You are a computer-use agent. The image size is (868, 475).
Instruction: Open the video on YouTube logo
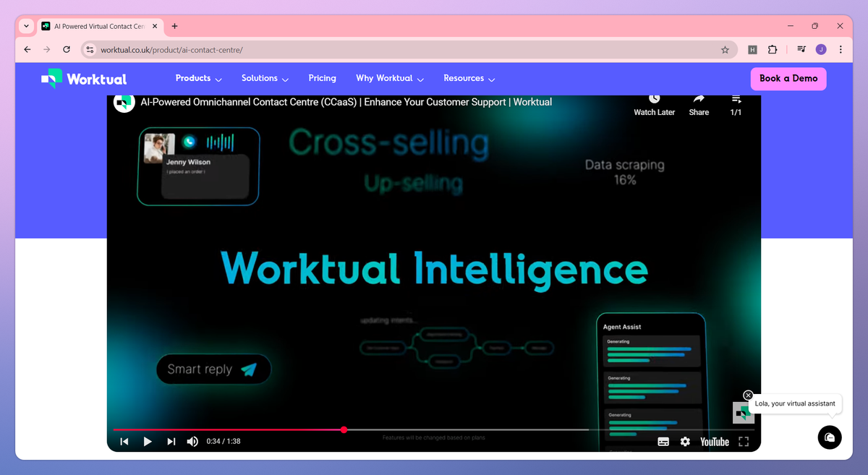(715, 442)
